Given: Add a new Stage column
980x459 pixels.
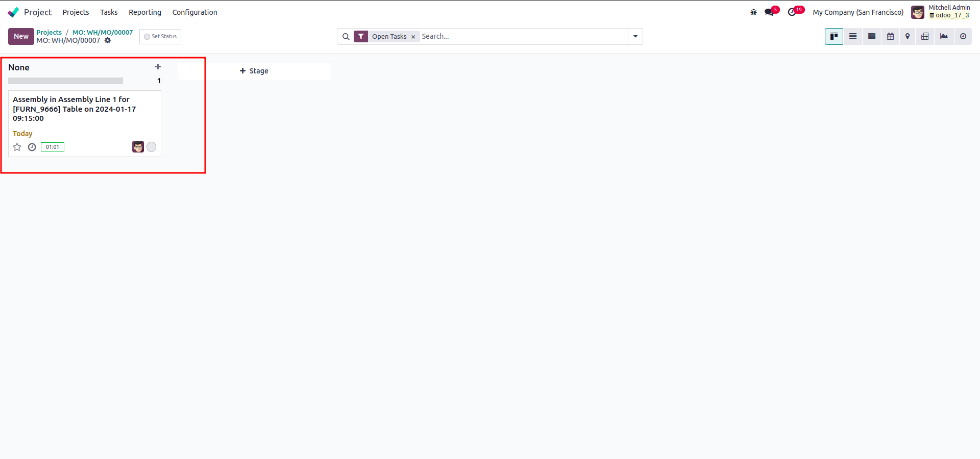Looking at the screenshot, I should click(254, 71).
